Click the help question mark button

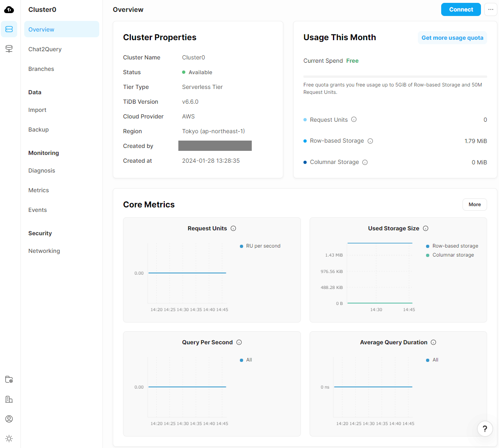coord(485,429)
